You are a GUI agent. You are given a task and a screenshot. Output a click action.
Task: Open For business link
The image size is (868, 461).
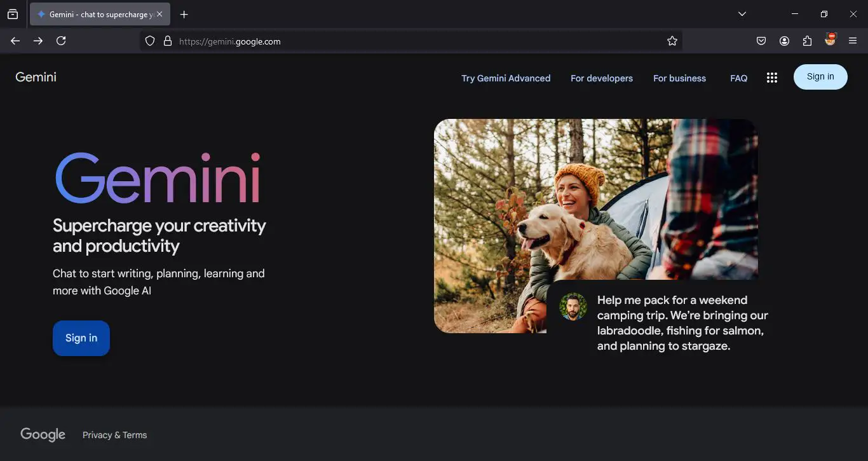(x=679, y=78)
